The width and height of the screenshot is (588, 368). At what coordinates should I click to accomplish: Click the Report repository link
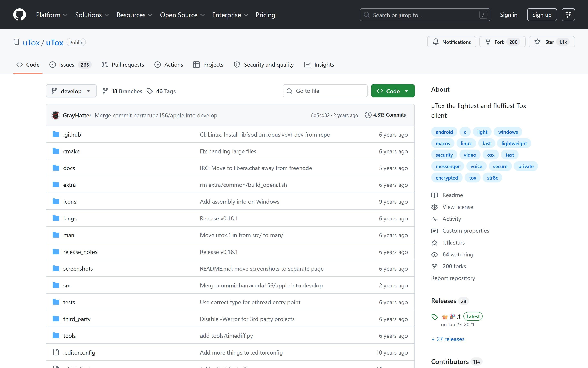[453, 278]
